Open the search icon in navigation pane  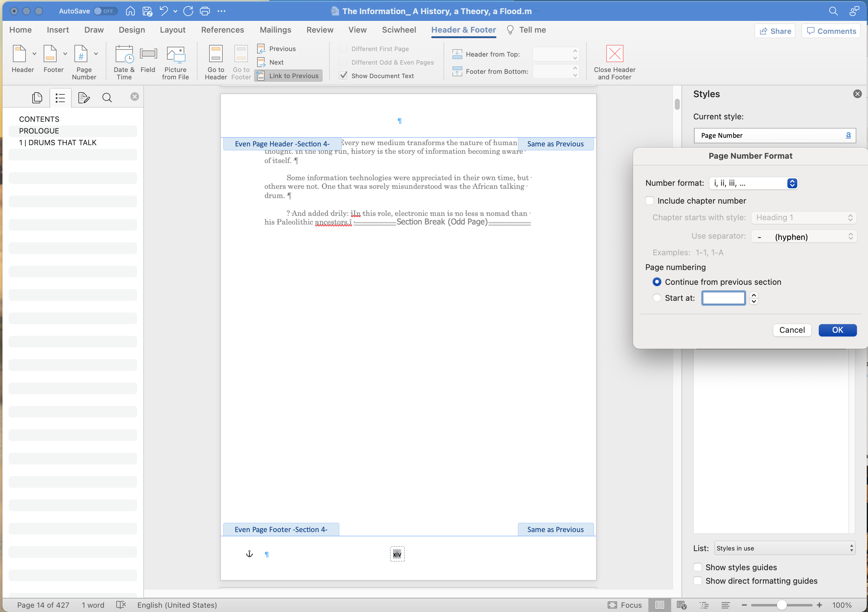tap(107, 98)
